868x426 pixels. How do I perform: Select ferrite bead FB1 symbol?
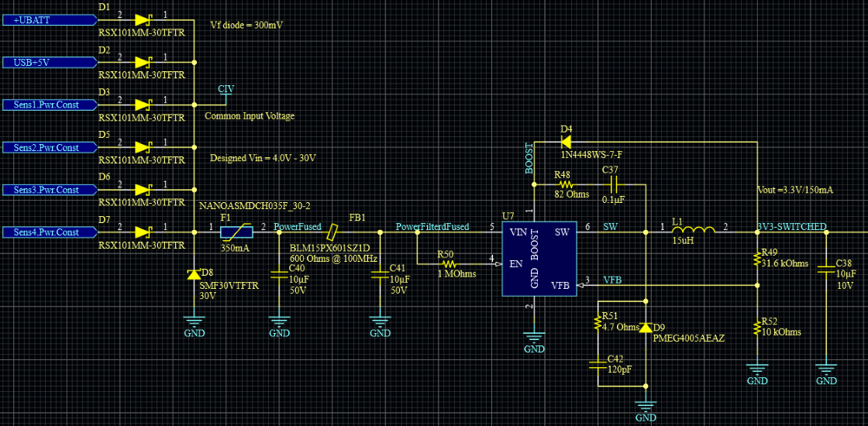[332, 232]
